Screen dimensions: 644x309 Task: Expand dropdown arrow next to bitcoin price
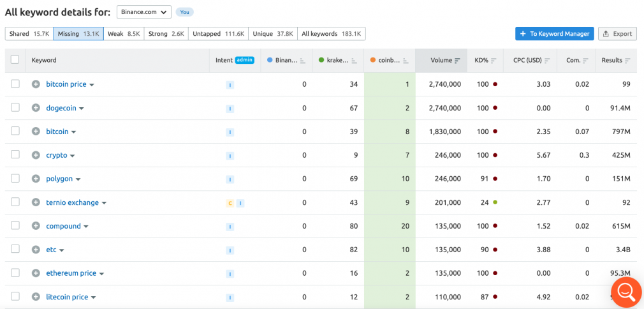(92, 85)
